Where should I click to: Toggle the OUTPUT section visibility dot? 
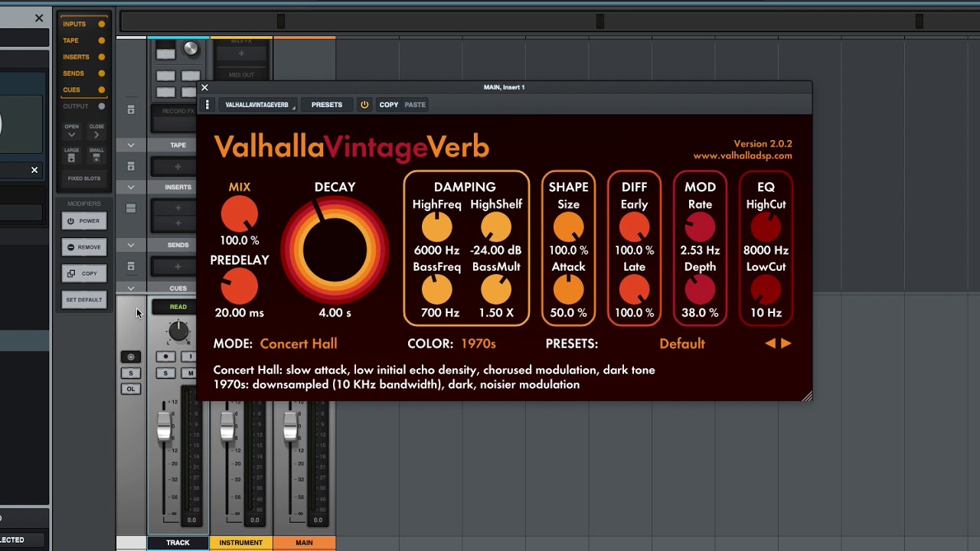pyautogui.click(x=102, y=106)
